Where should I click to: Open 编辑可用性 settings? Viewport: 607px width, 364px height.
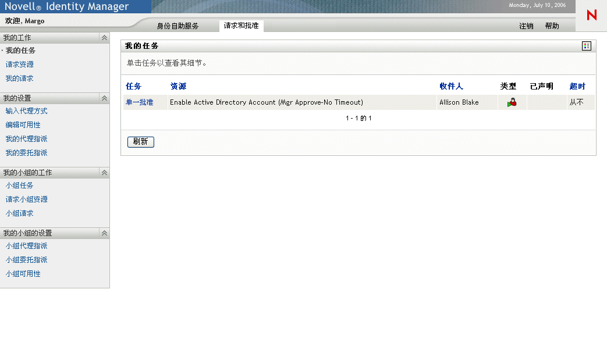tap(23, 124)
